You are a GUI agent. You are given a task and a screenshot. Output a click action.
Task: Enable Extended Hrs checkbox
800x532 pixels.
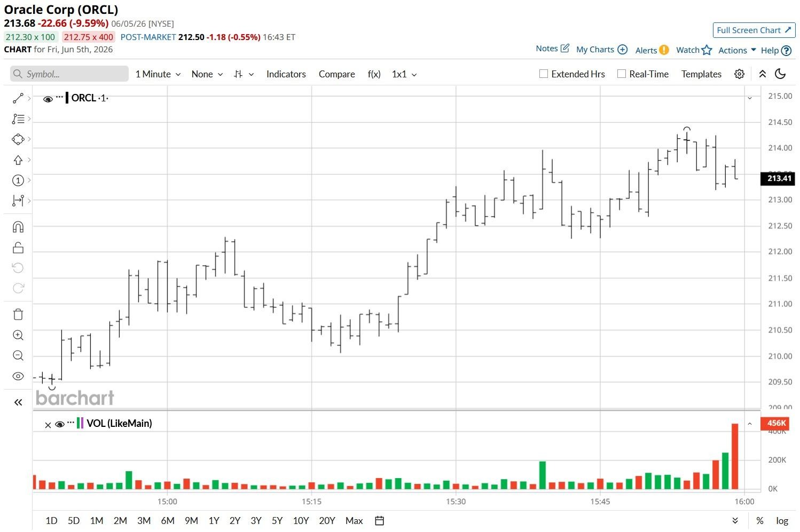tap(544, 74)
